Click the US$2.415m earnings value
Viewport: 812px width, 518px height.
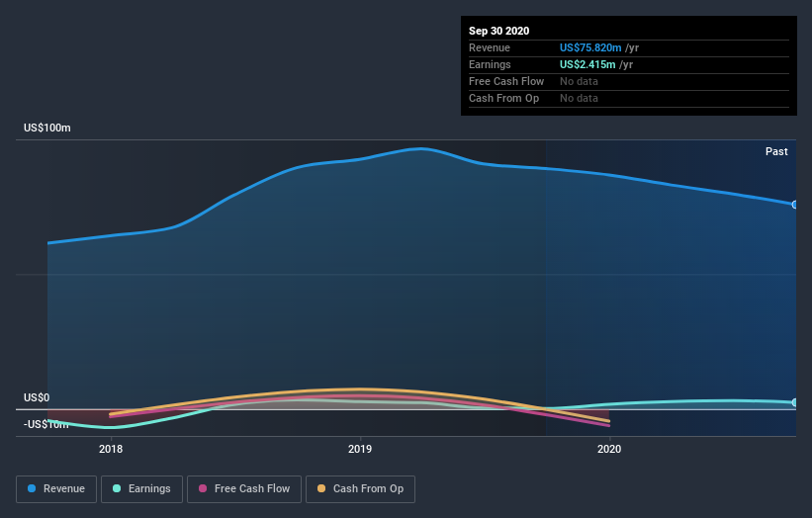(x=587, y=64)
